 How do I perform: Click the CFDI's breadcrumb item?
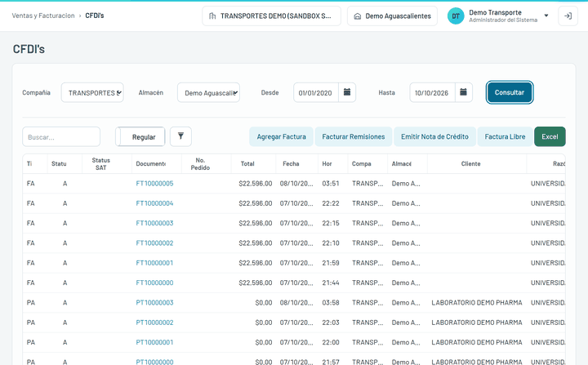pos(95,16)
